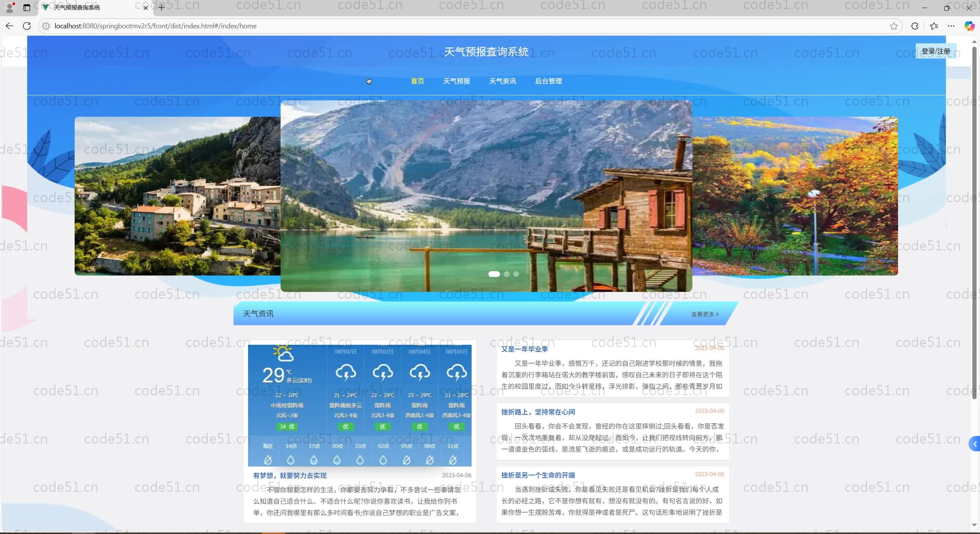
Task: Click the profile avatar icon
Action: coord(10,8)
